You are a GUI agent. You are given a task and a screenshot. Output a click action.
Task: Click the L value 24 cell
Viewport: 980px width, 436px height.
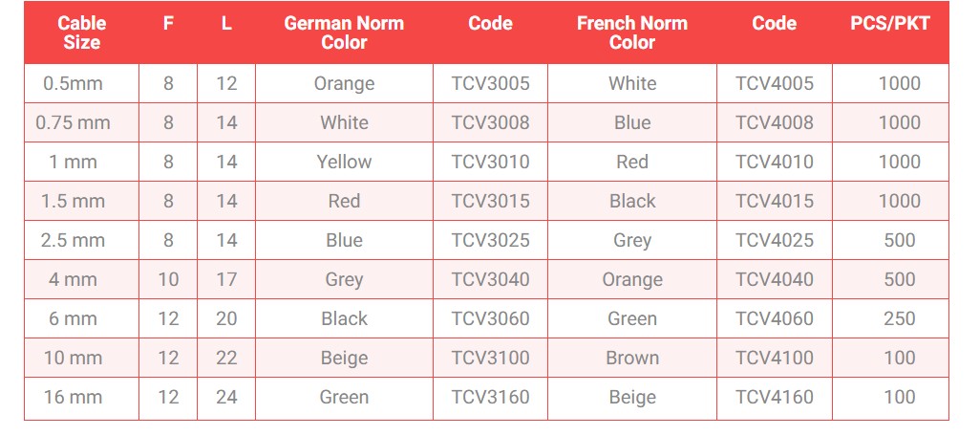point(226,397)
